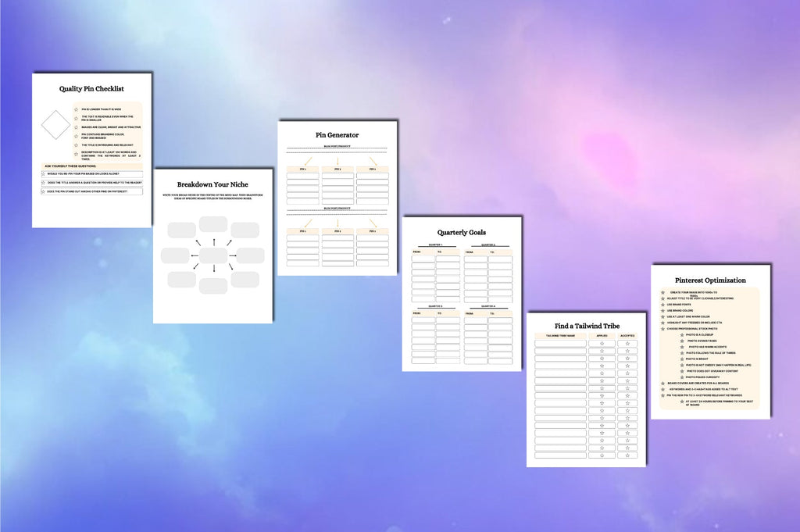Click the 'Accepted' column header

click(627, 336)
